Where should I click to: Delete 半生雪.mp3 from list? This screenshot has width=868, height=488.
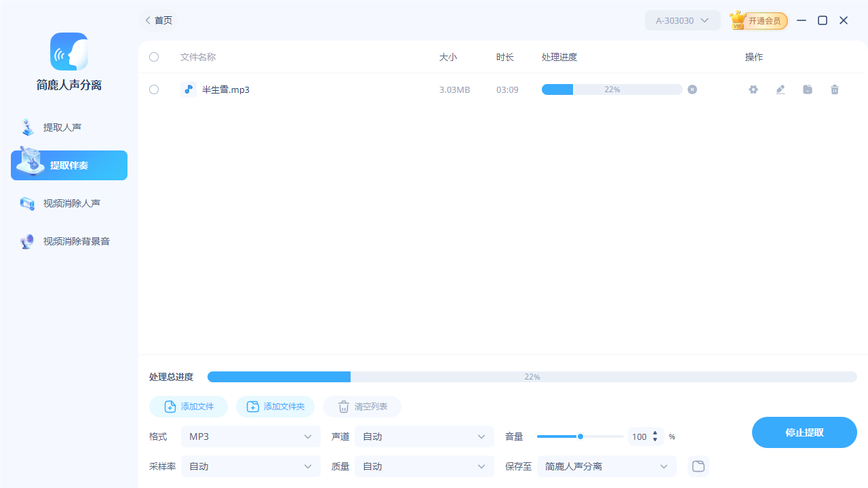point(835,89)
